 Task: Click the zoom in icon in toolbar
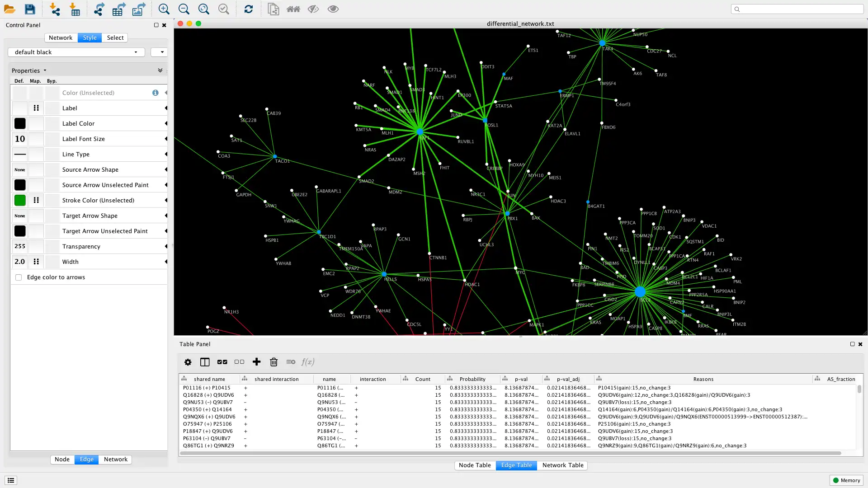[164, 9]
